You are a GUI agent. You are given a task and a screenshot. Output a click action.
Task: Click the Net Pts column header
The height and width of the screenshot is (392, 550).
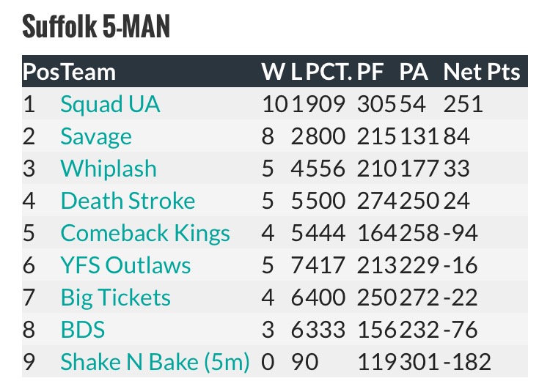(481, 72)
